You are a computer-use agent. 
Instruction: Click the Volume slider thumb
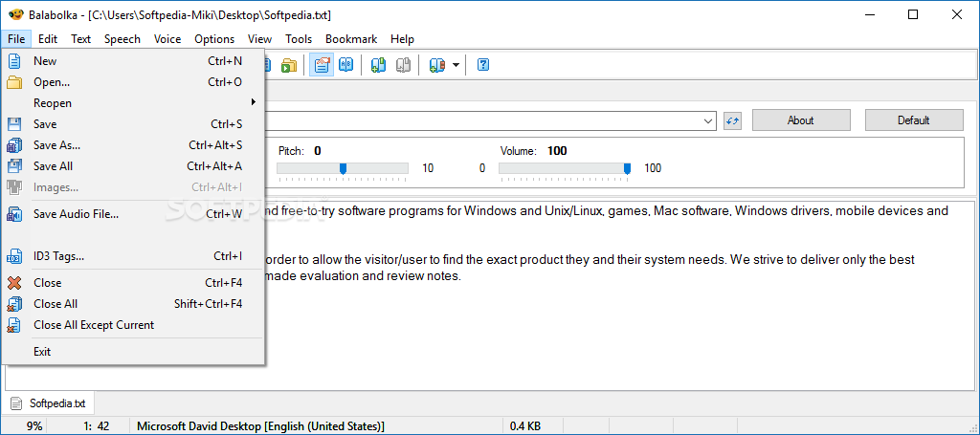pos(627,168)
